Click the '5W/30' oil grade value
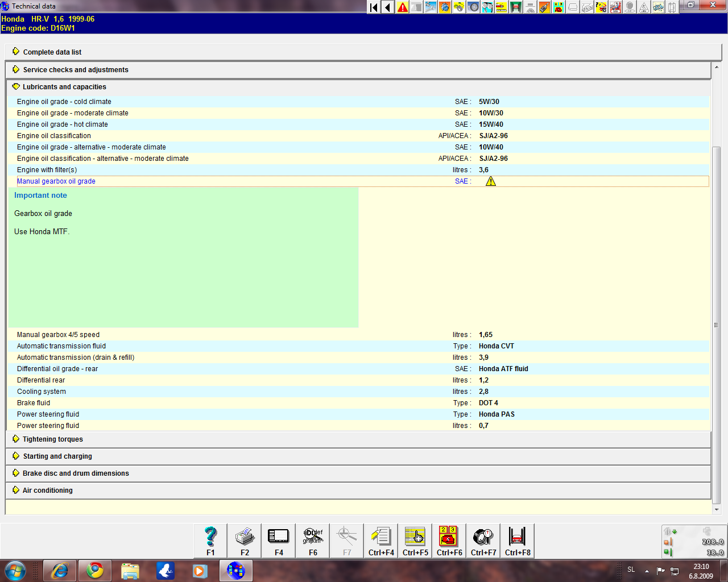 tap(489, 102)
